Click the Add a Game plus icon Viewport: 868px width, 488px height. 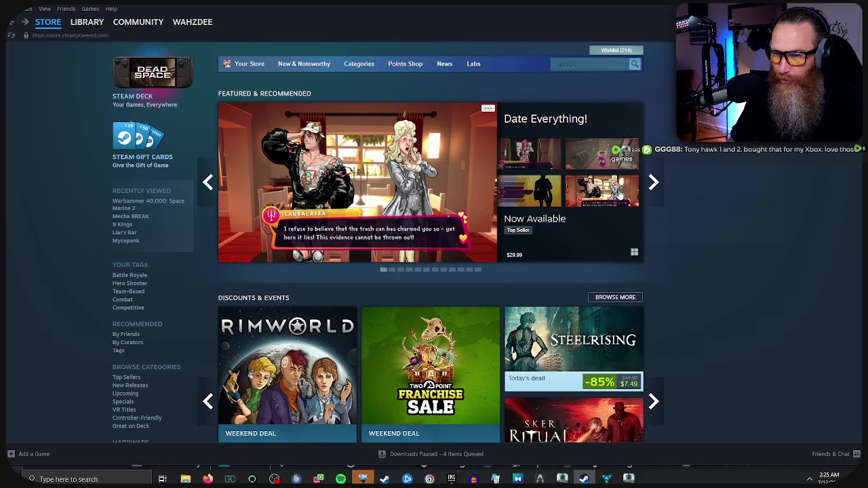11,453
